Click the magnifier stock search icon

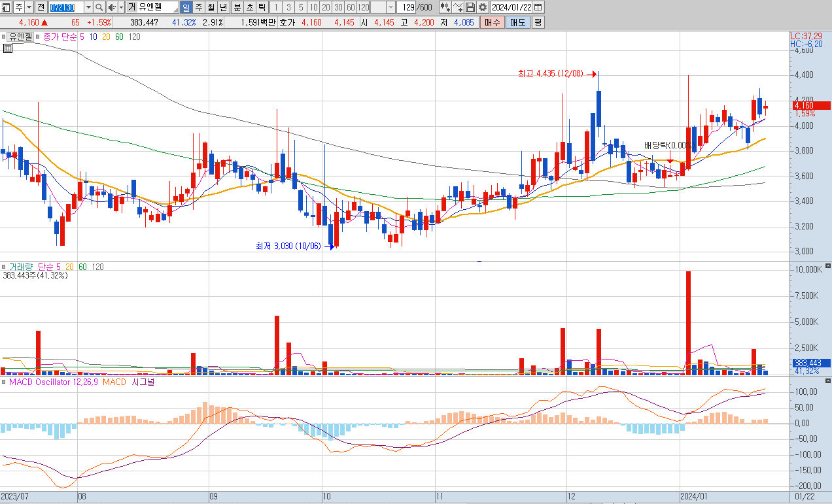[x=99, y=7]
